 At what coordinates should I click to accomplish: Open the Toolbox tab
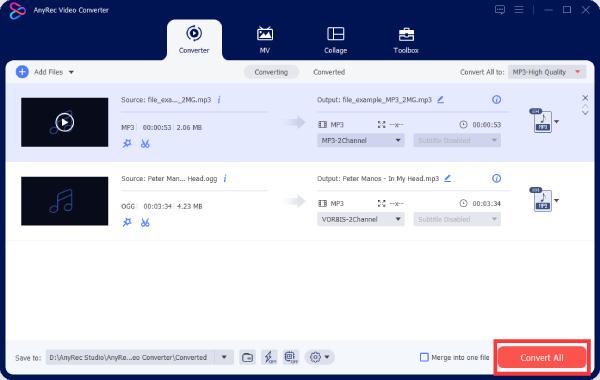(x=406, y=40)
